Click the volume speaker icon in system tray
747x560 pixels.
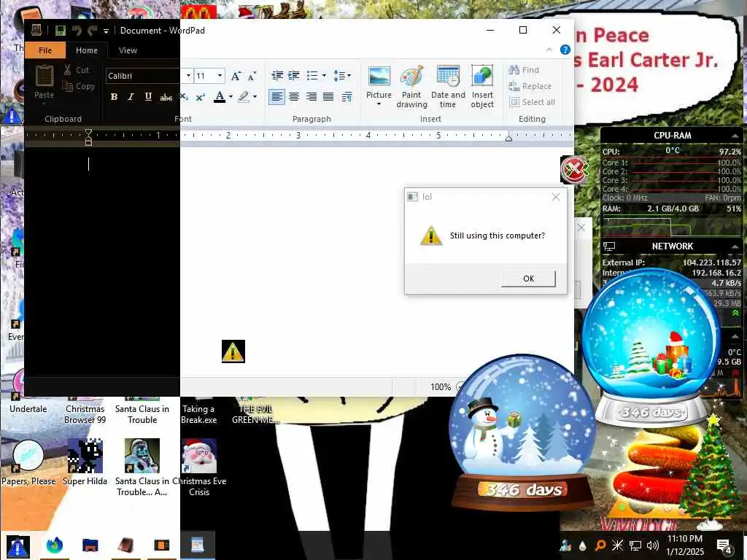click(653, 545)
